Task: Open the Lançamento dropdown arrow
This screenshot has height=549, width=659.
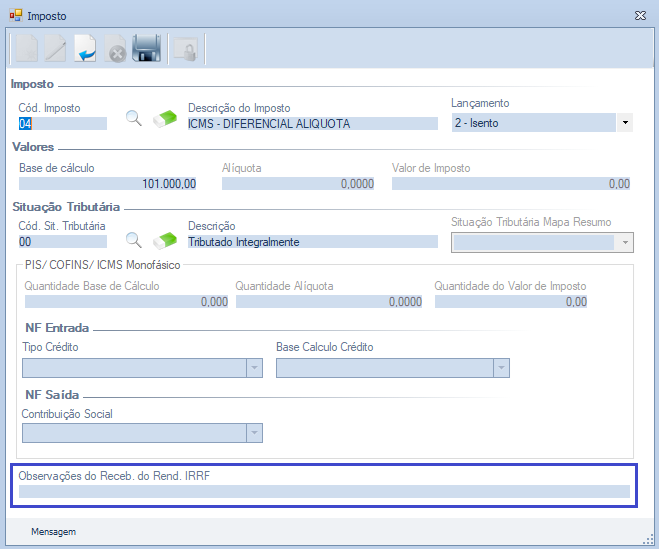Action: click(x=625, y=123)
